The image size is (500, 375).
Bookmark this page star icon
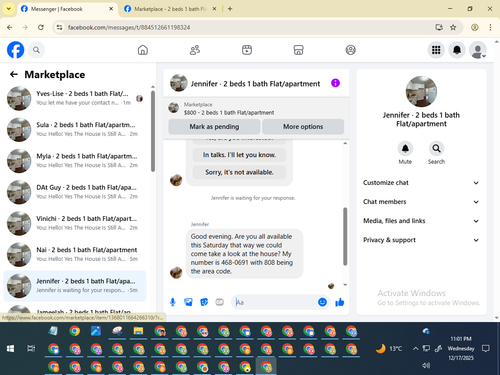coord(453,27)
